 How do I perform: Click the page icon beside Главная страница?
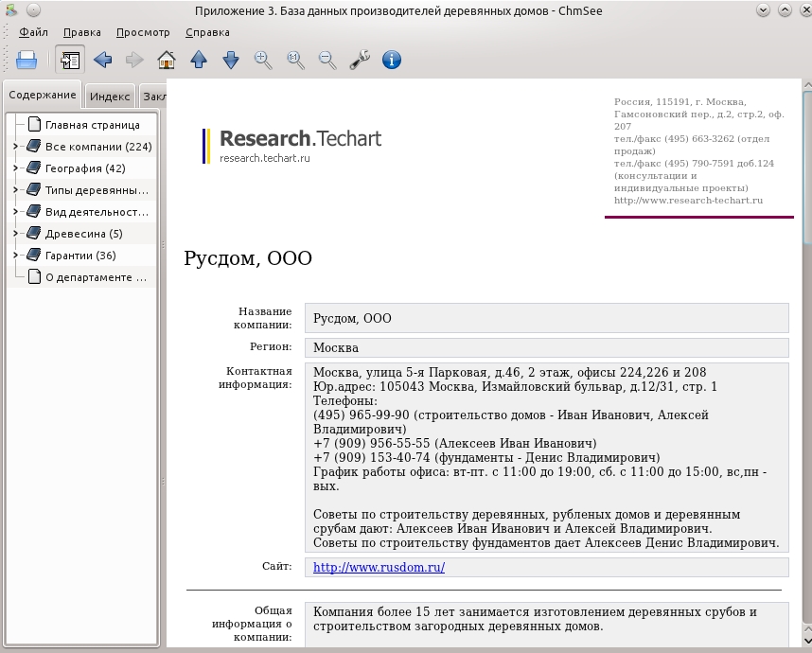[34, 124]
